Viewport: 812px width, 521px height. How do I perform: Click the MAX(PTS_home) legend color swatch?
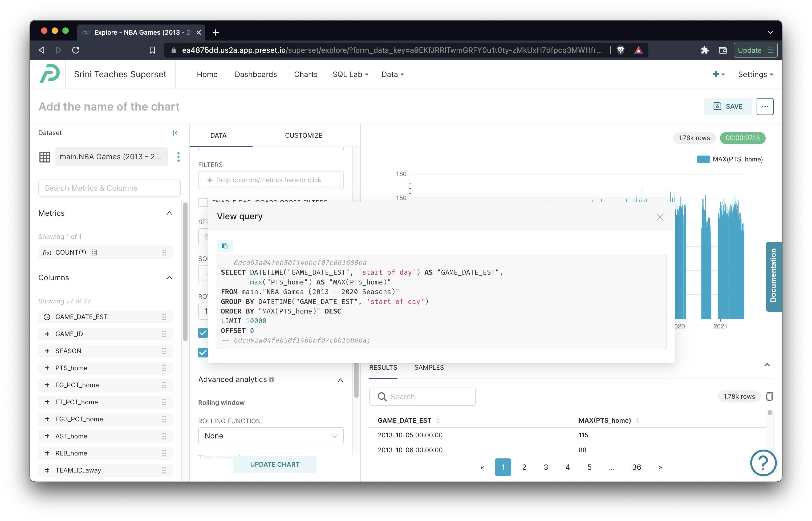pyautogui.click(x=704, y=159)
